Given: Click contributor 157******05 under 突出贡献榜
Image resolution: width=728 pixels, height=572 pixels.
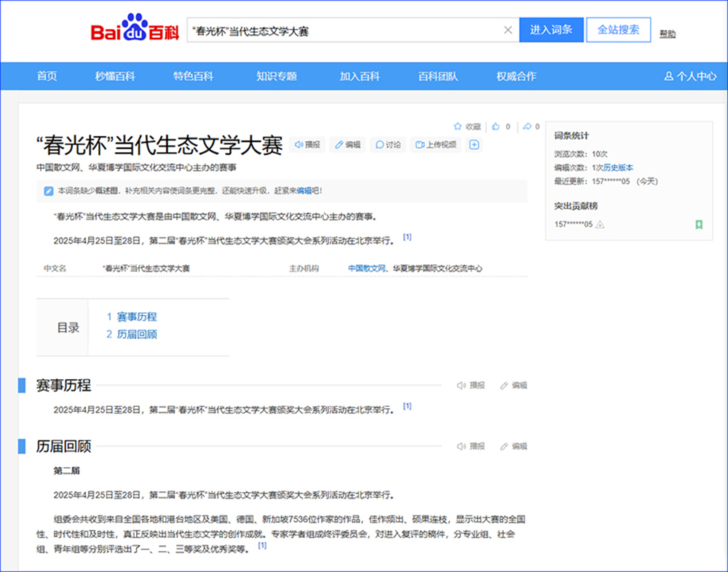Looking at the screenshot, I should pos(574,225).
